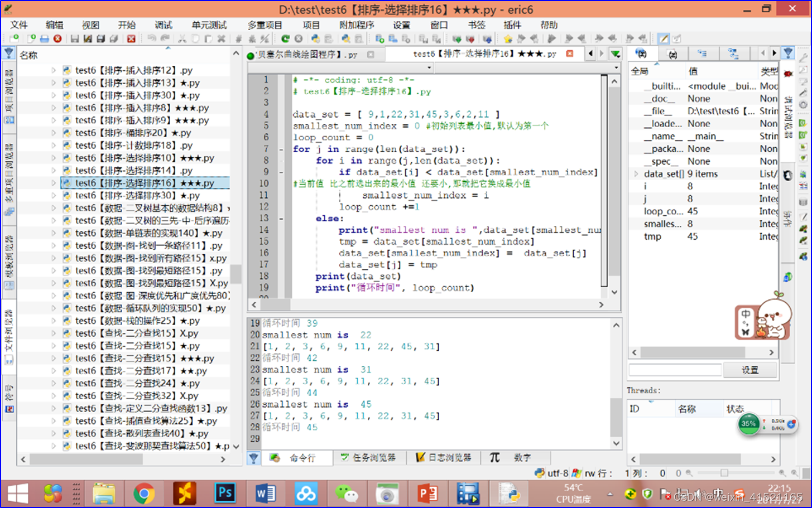Open the green arrow editor tab list dropdown
Viewport: 812px width, 508px height.
[x=615, y=54]
